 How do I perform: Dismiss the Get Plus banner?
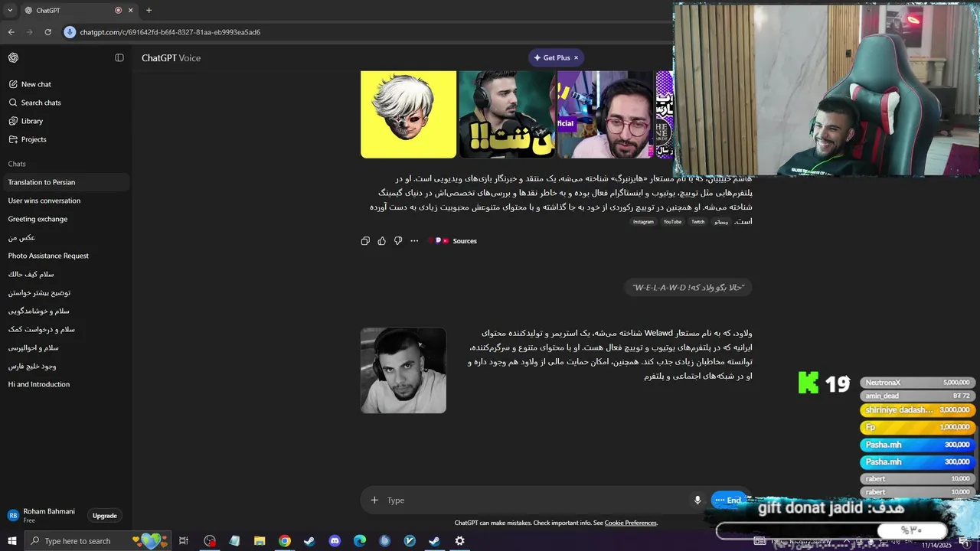577,57
